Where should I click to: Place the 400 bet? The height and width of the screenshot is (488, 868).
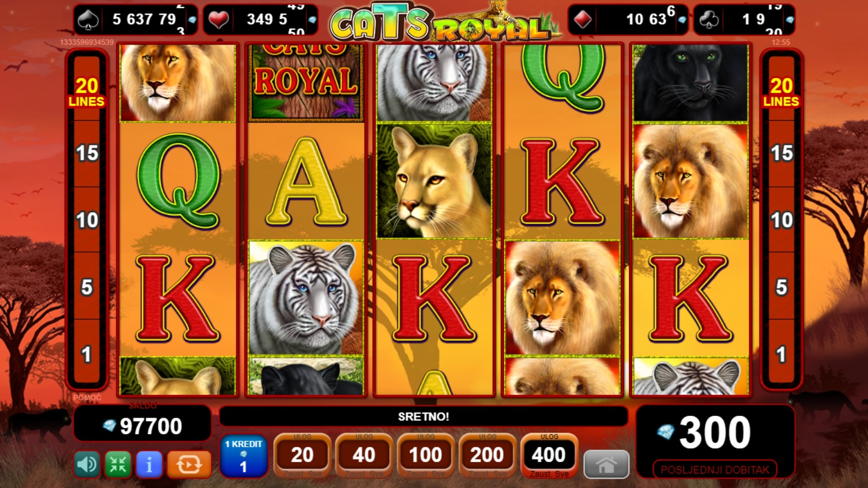[549, 456]
